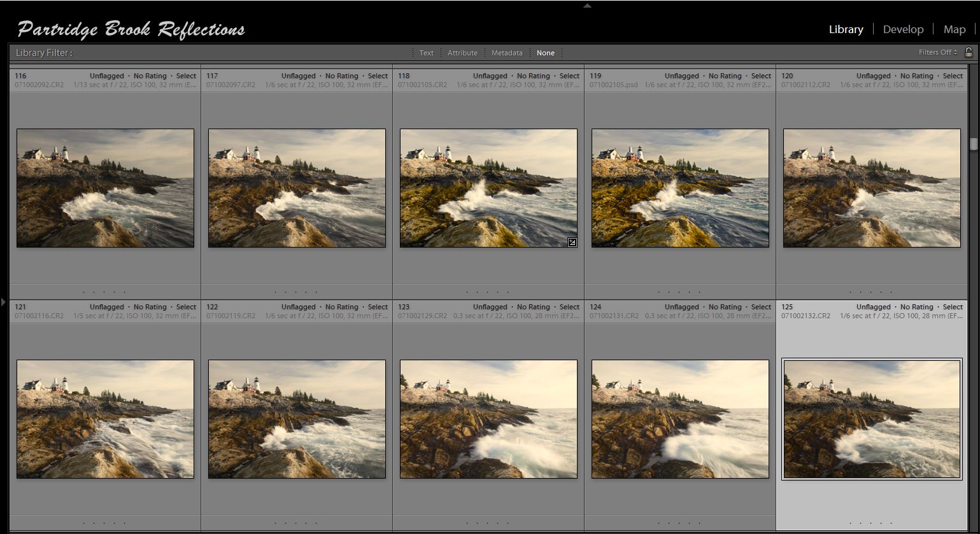
Task: Click the rating dots below photo 116
Action: [x=105, y=293]
